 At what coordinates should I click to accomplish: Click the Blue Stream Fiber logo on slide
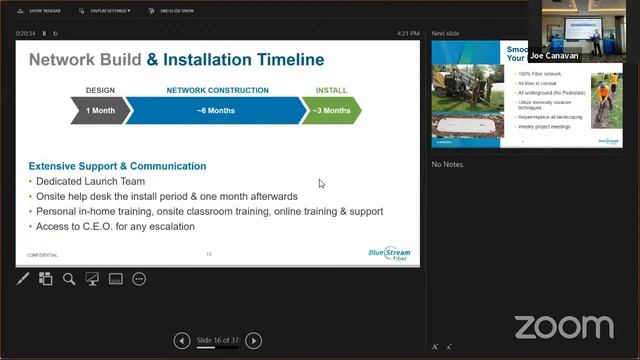click(389, 253)
